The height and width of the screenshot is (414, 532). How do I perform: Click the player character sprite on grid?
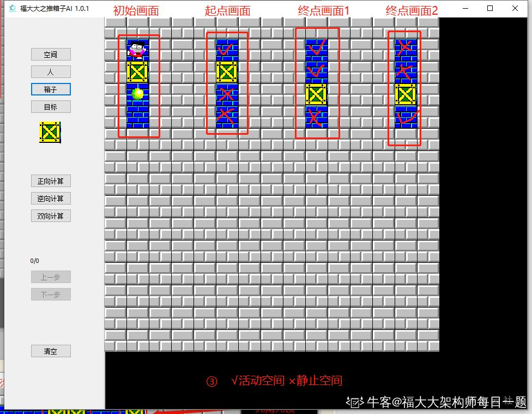coord(137,50)
